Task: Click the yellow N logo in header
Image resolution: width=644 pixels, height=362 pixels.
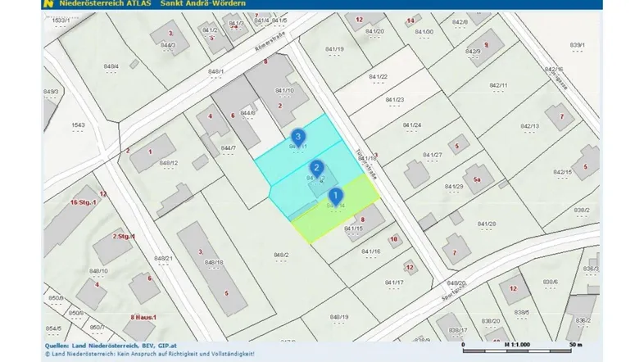Action: pos(48,4)
